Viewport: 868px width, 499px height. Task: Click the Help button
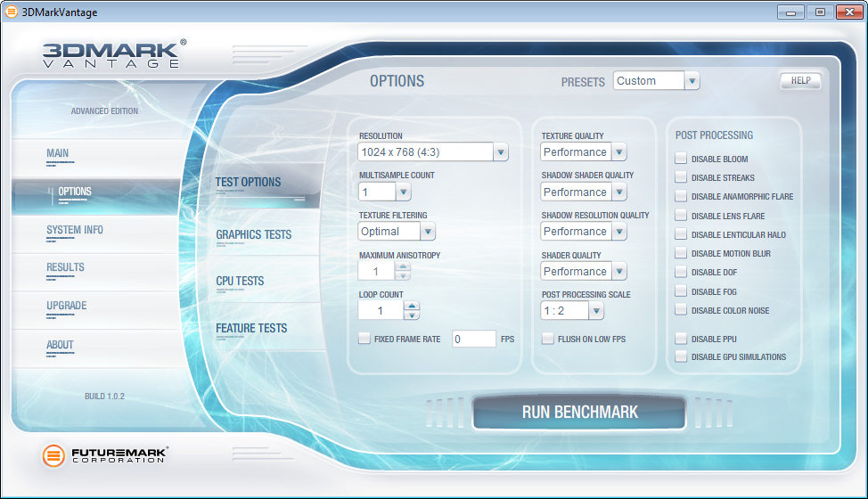coord(800,81)
